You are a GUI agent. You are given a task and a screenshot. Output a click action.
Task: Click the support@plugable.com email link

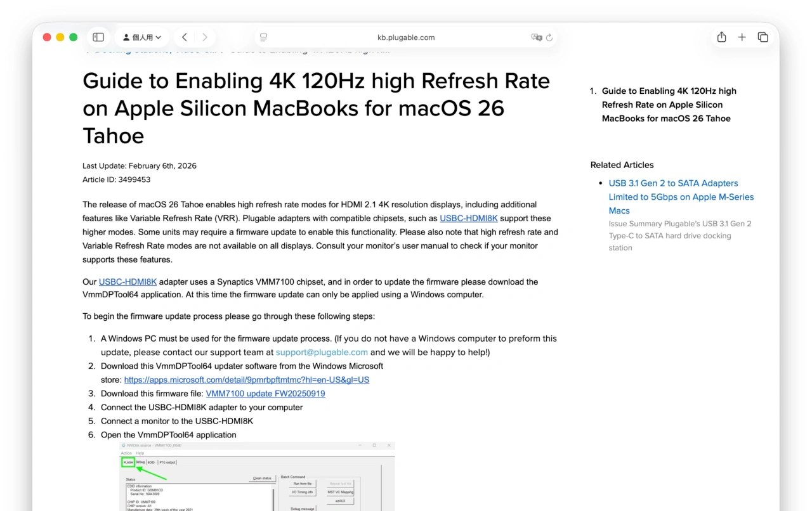click(x=322, y=352)
